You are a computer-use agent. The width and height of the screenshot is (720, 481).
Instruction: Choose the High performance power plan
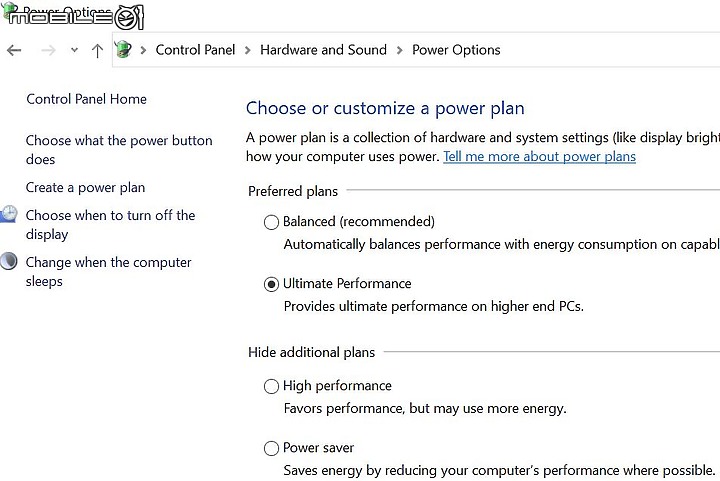coord(271,386)
